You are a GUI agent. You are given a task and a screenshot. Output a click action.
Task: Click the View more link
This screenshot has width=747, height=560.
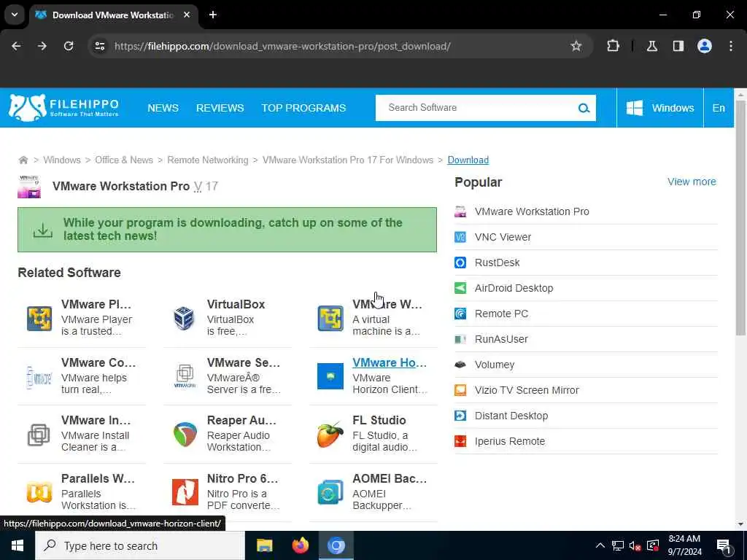pos(692,182)
